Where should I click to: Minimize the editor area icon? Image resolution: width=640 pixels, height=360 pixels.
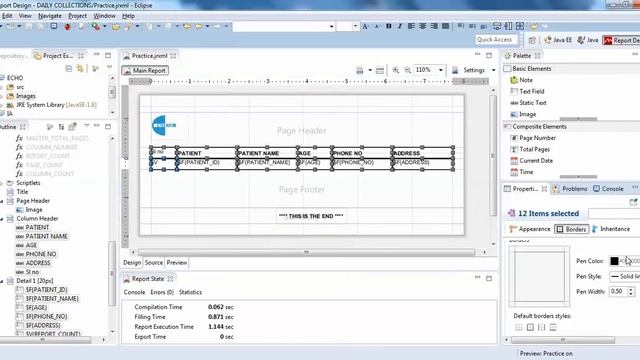coord(478,55)
